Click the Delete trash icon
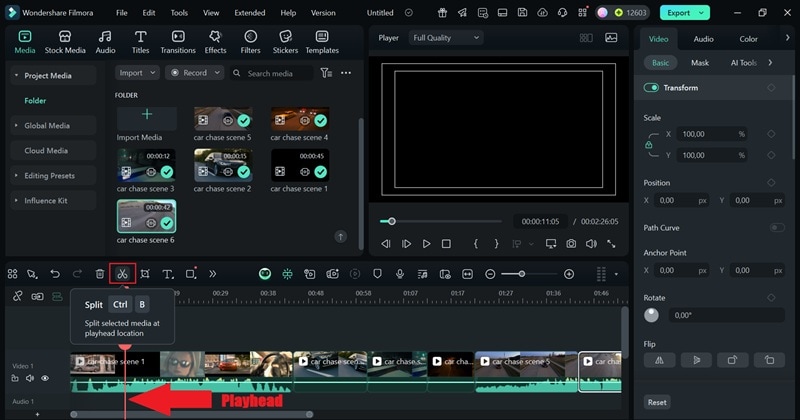This screenshot has width=800, height=420. [x=100, y=274]
